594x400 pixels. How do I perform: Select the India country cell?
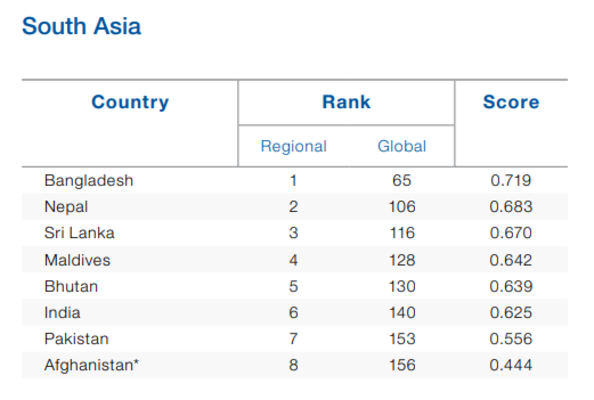pos(62,313)
